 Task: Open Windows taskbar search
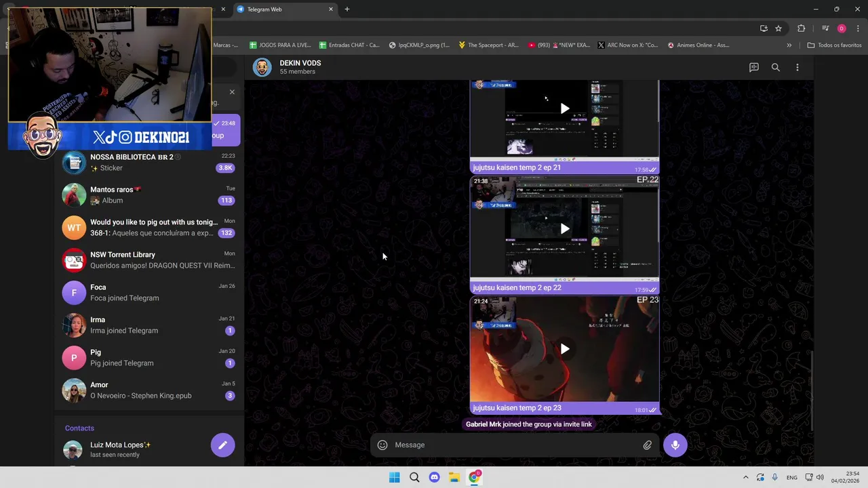coord(414,477)
